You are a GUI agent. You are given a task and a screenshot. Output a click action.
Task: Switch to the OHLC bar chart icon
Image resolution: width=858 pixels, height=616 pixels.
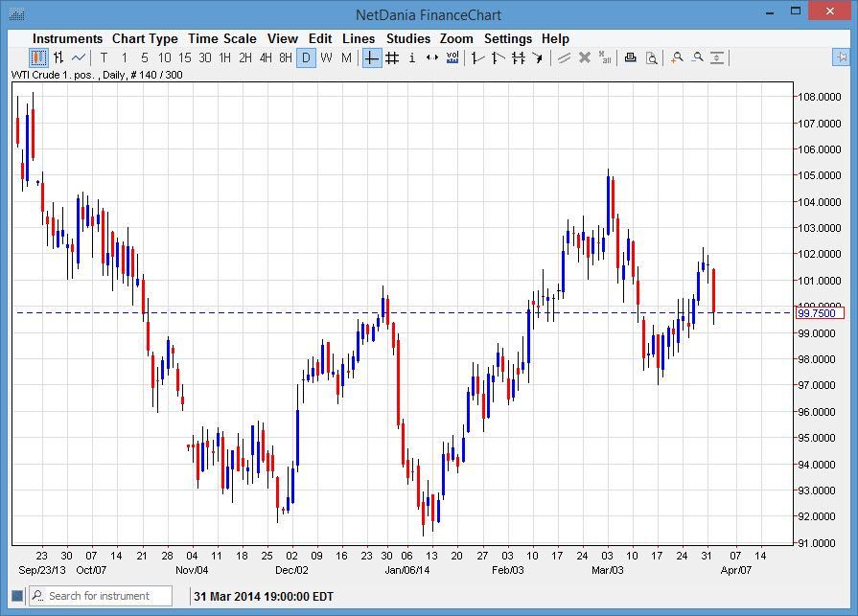point(58,58)
